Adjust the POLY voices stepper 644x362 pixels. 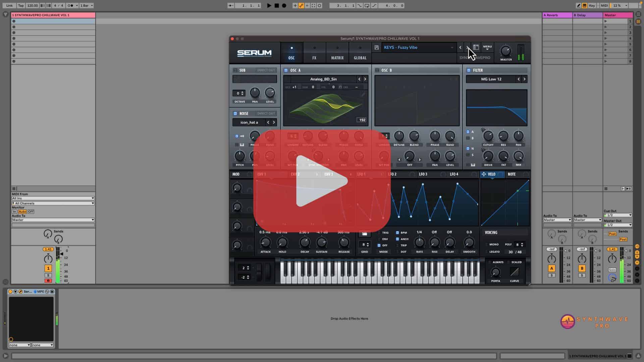click(x=519, y=245)
